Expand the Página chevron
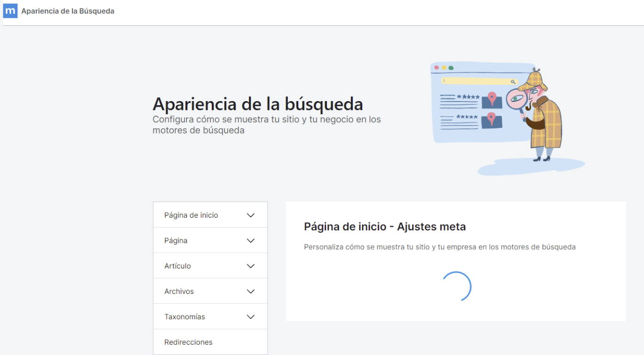The height and width of the screenshot is (355, 644). tap(251, 241)
